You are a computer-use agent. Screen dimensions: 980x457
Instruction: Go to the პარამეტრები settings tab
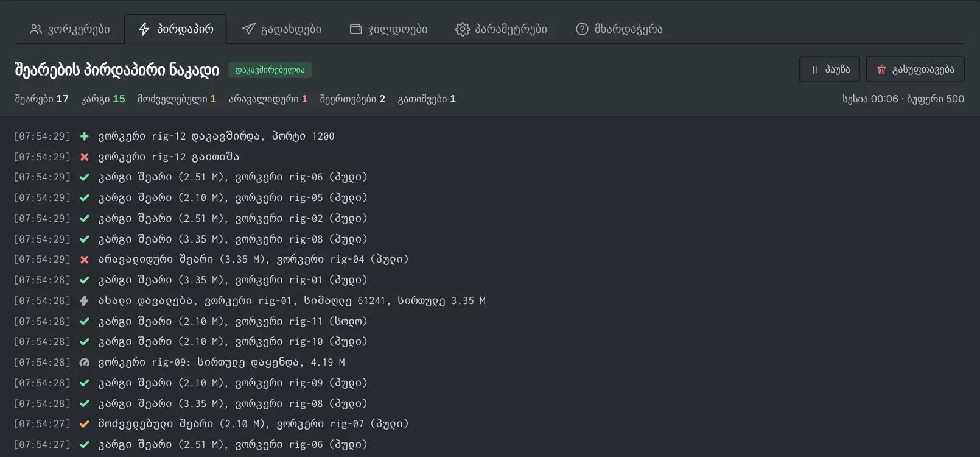click(501, 29)
